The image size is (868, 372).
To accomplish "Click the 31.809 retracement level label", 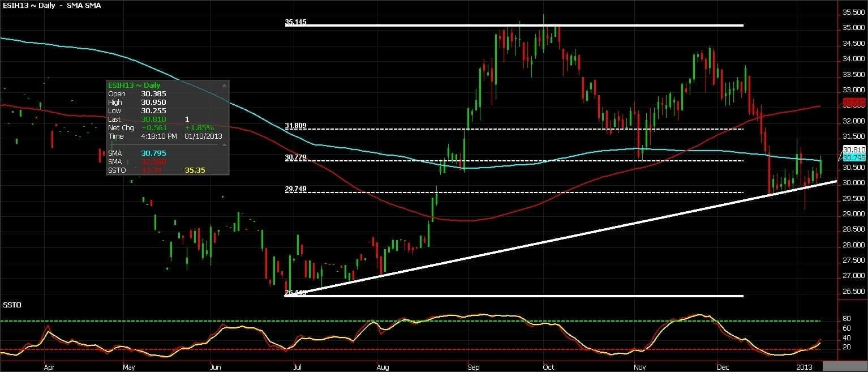I will [295, 126].
